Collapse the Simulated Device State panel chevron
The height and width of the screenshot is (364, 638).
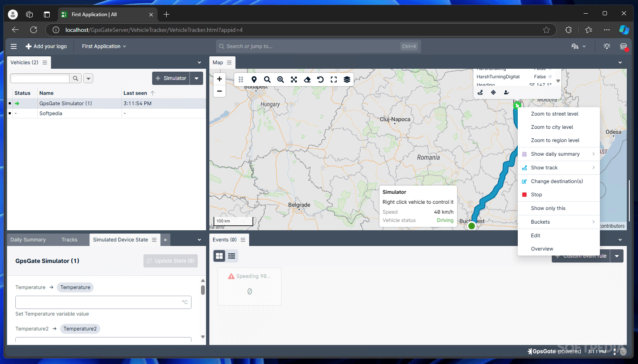(x=199, y=240)
